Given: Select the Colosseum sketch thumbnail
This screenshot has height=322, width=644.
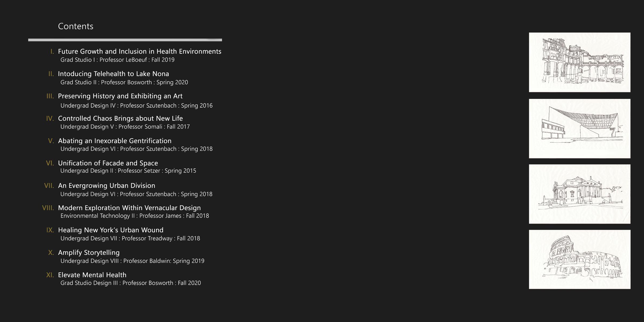Looking at the screenshot, I should (580, 259).
